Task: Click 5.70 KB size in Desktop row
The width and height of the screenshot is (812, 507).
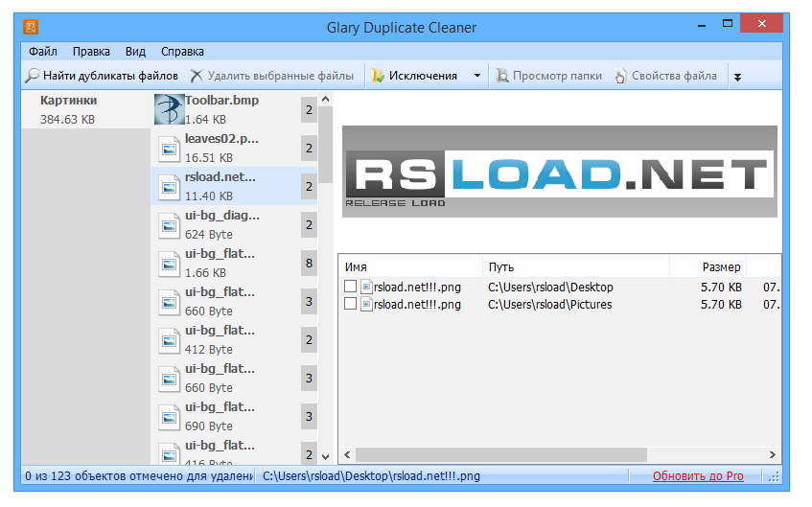Action: coord(721,287)
